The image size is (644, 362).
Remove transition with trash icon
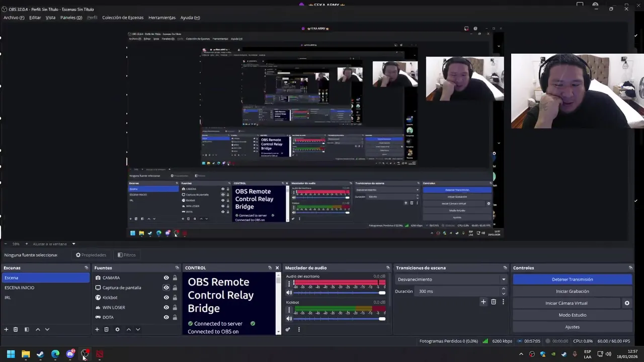click(x=494, y=302)
